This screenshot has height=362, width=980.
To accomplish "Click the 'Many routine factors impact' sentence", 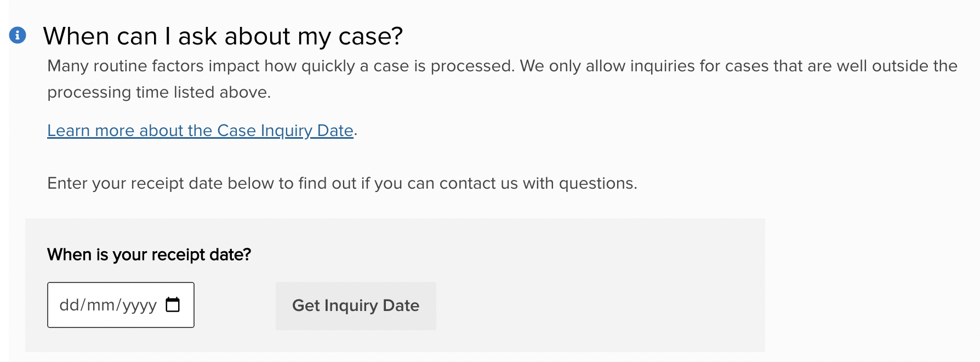I will [281, 66].
